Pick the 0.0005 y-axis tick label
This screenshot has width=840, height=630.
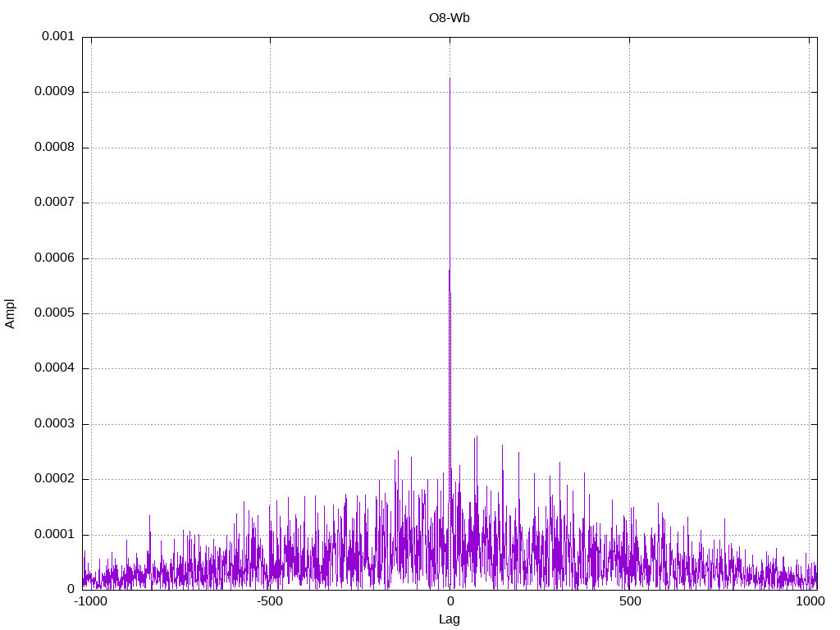[x=54, y=313]
